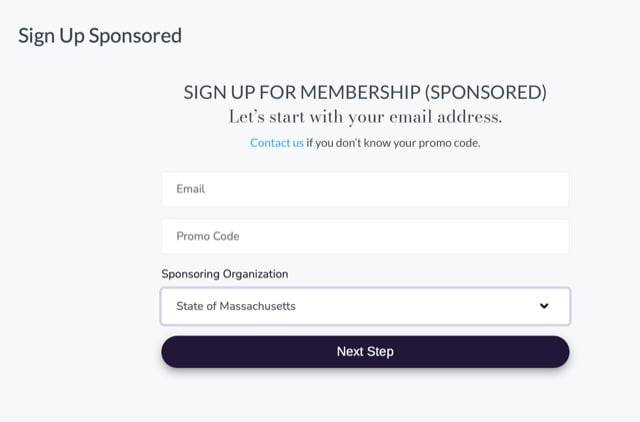Click the "Let's start with your email address" subtitle
Image resolution: width=640 pixels, height=422 pixels.
pyautogui.click(x=365, y=118)
